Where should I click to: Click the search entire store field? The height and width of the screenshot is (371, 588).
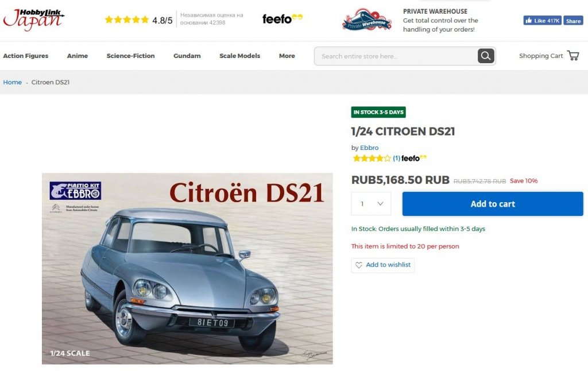pos(396,56)
